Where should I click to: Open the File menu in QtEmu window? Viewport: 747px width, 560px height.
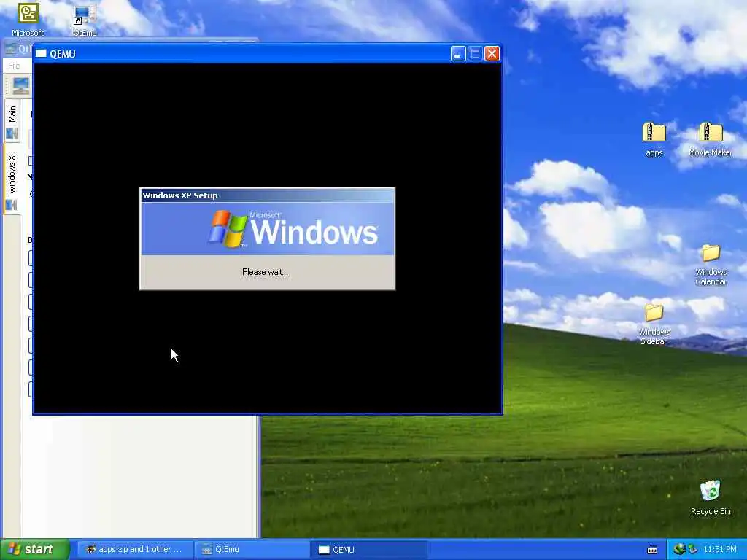point(15,66)
